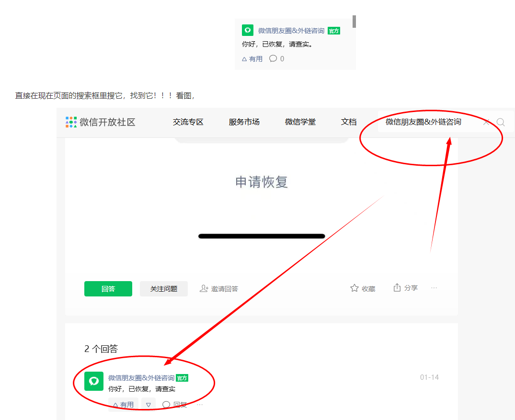The height and width of the screenshot is (420, 515).
Task: Open the more options dots beside 分享
Action: [x=434, y=288]
